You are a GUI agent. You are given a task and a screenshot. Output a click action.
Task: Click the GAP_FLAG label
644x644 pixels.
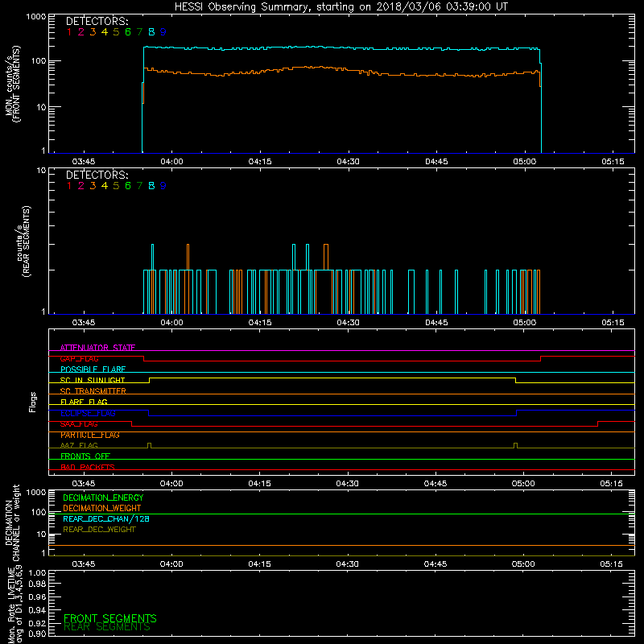coord(79,358)
